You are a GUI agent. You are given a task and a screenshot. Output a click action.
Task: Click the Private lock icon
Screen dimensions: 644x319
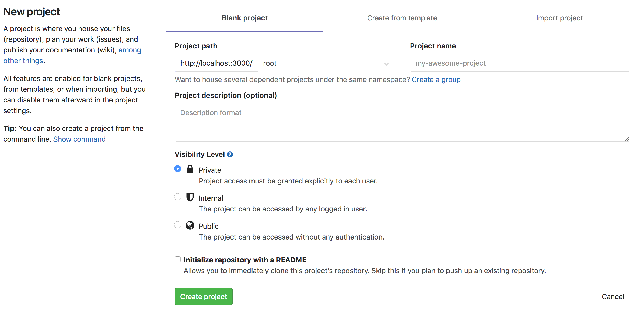(x=190, y=169)
